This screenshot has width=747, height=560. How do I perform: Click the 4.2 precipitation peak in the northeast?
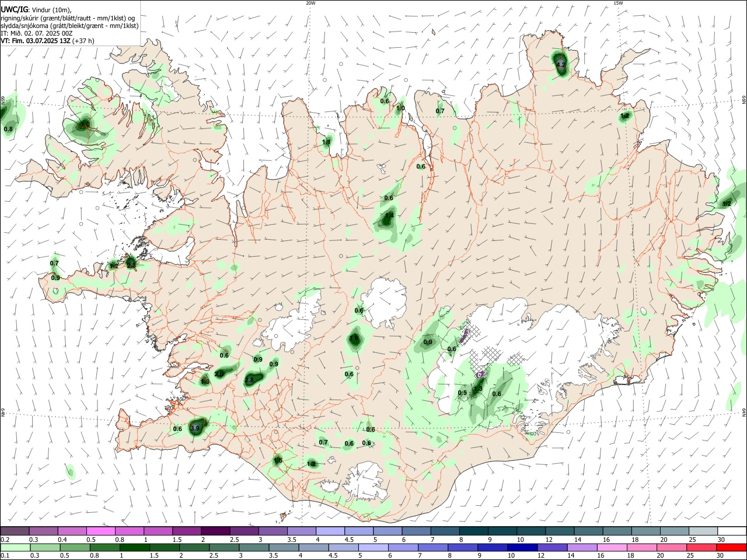(561, 65)
